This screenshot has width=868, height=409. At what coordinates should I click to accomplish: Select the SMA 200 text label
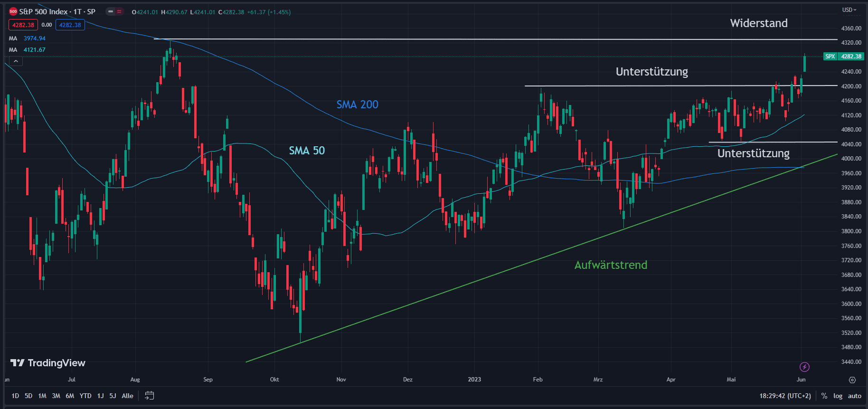coord(358,105)
